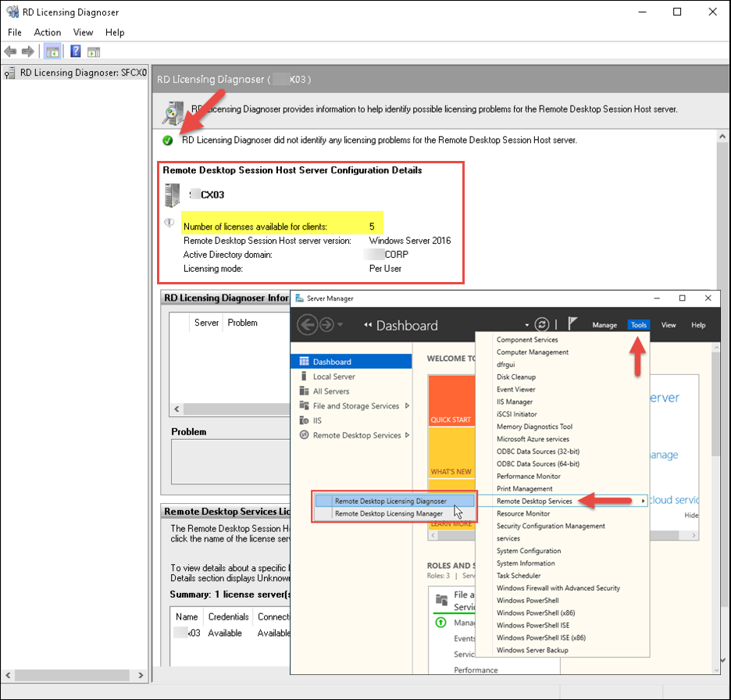This screenshot has width=731, height=700.
Task: Click the Forward arrow in RD Licensing Diagnoser toolbar
Action: (28, 52)
